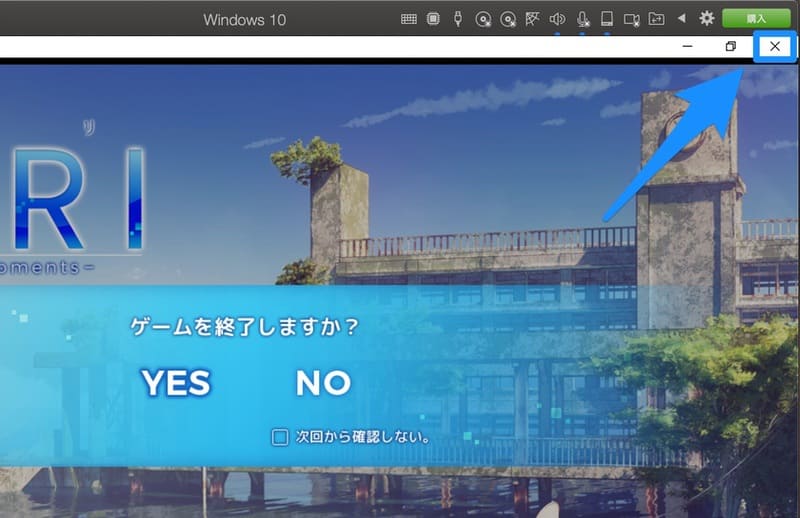Click the USB connector icon
Viewport: 800px width, 518px height.
point(457,19)
